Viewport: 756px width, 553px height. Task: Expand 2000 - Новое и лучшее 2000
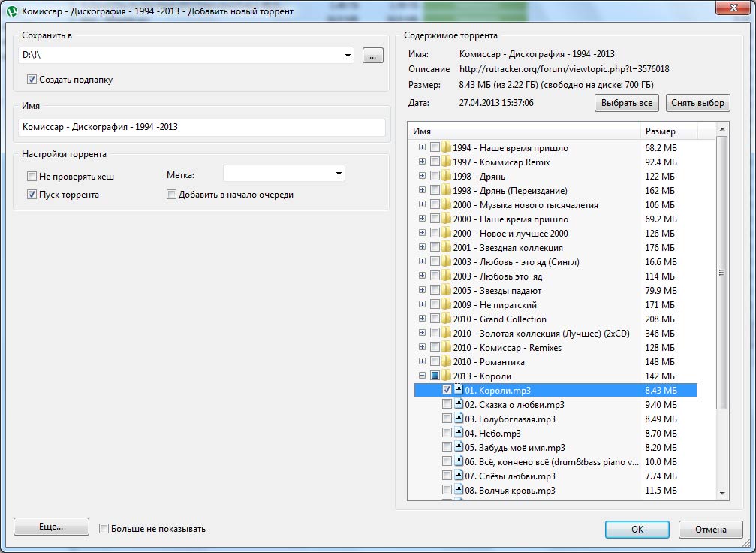[x=423, y=233]
